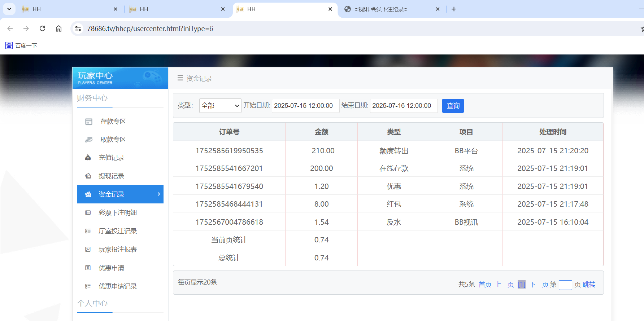Image resolution: width=644 pixels, height=321 pixels.
Task: Click the 厅室投注记录 list icon
Action: [x=88, y=231]
